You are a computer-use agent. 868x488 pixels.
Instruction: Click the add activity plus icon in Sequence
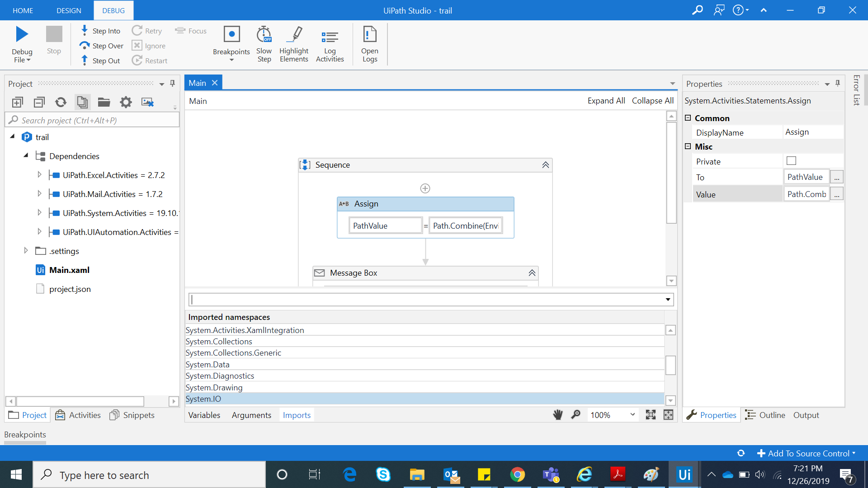tap(425, 188)
